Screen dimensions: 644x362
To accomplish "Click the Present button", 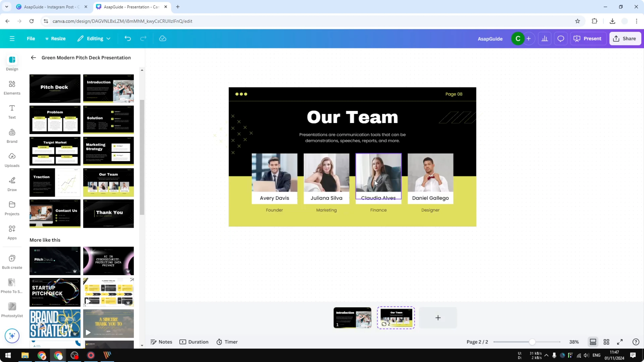I will [x=588, y=38].
